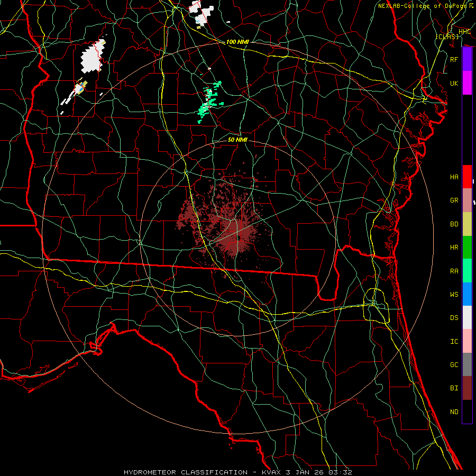Screen dimensions: 476x476
Task: Click the mint green rain echo cluster
Action: tap(209, 102)
